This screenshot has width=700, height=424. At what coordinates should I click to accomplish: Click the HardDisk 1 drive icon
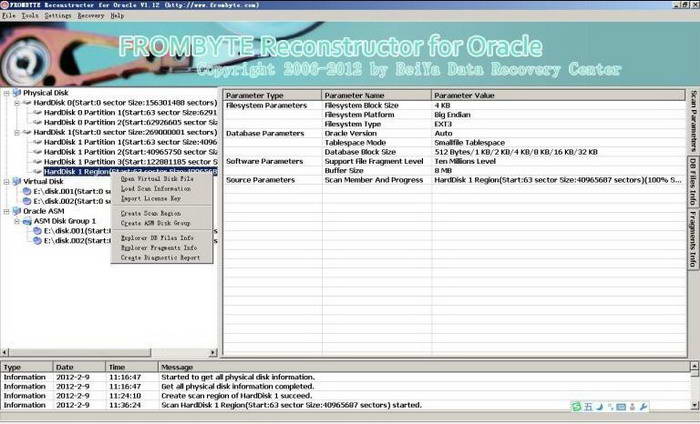point(27,132)
